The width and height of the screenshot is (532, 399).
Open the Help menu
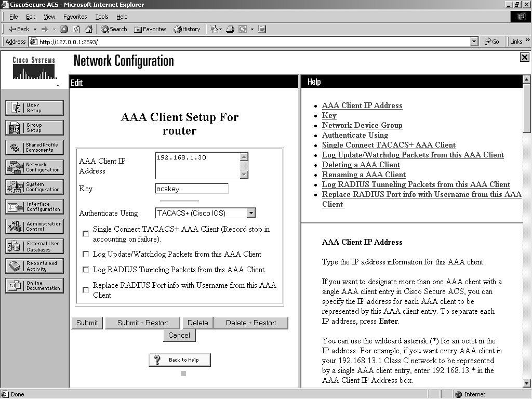pyautogui.click(x=122, y=17)
